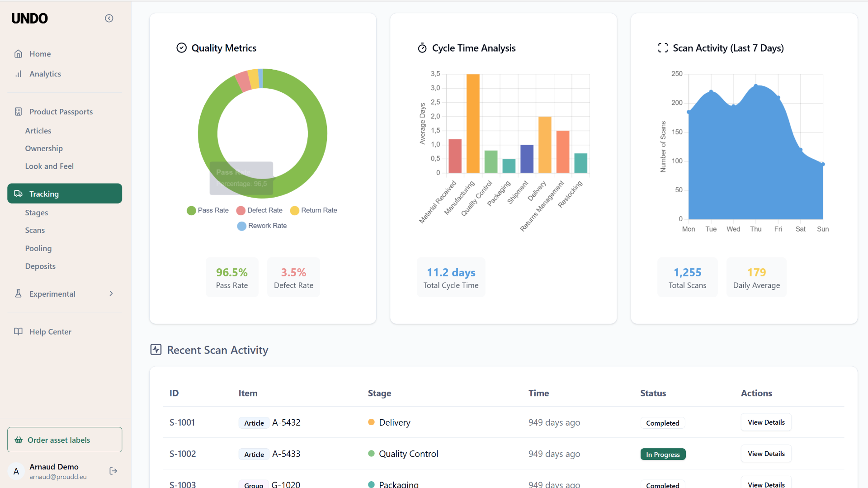This screenshot has height=488, width=868.
Task: Click the Recent Scan Activity pulse icon
Action: tap(156, 350)
